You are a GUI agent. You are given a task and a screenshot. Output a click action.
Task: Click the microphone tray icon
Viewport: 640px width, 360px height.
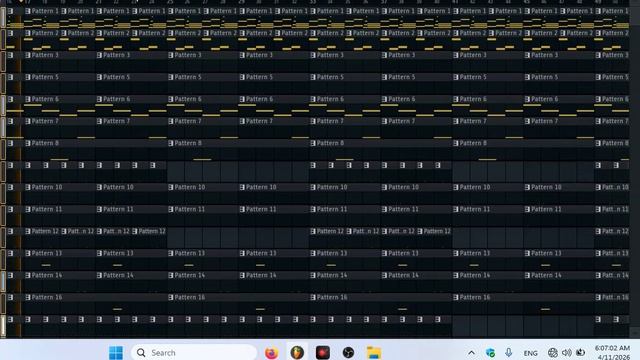click(x=509, y=353)
